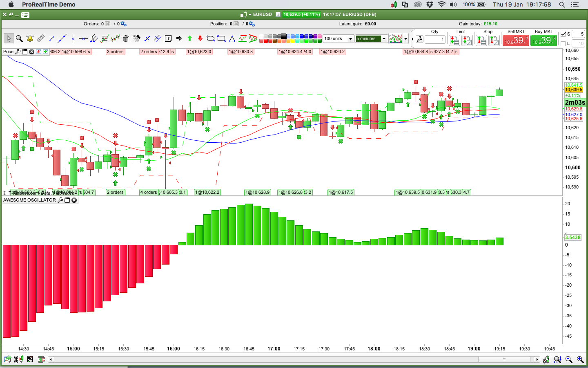Image resolution: width=588 pixels, height=368 pixels.
Task: Click the zoom in magnifier at bottom right
Action: click(580, 359)
